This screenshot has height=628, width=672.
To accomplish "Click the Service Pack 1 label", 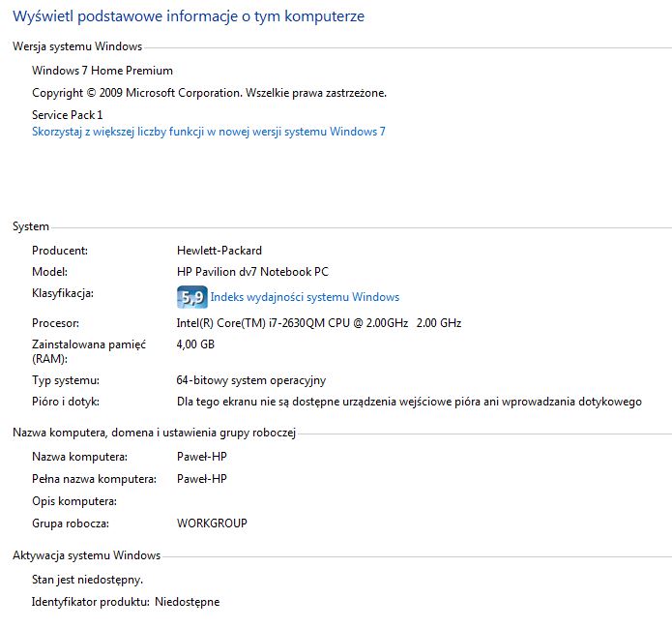I will [x=68, y=115].
